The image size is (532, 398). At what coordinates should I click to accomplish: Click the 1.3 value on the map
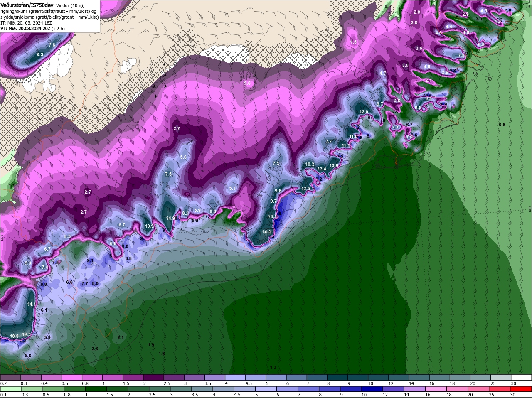[273, 367]
